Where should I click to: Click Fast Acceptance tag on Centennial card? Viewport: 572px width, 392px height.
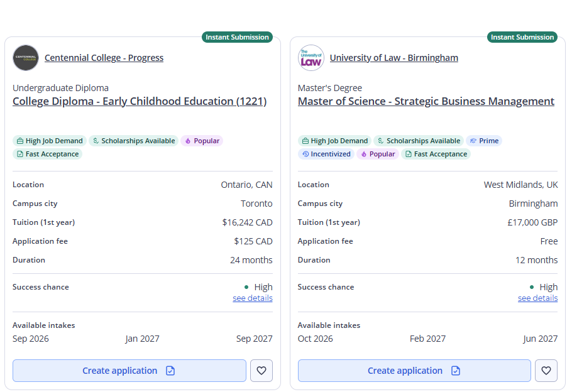pos(47,154)
